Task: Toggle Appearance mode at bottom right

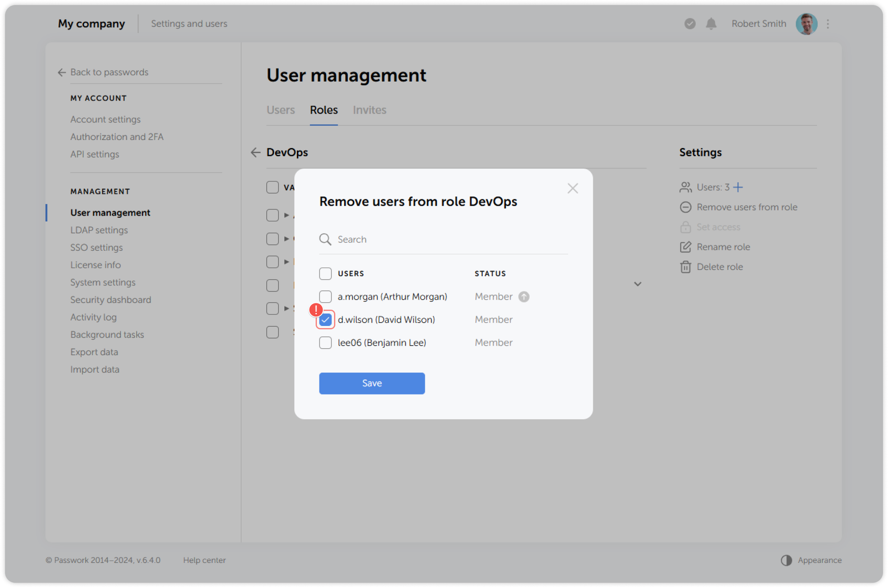Action: click(787, 560)
